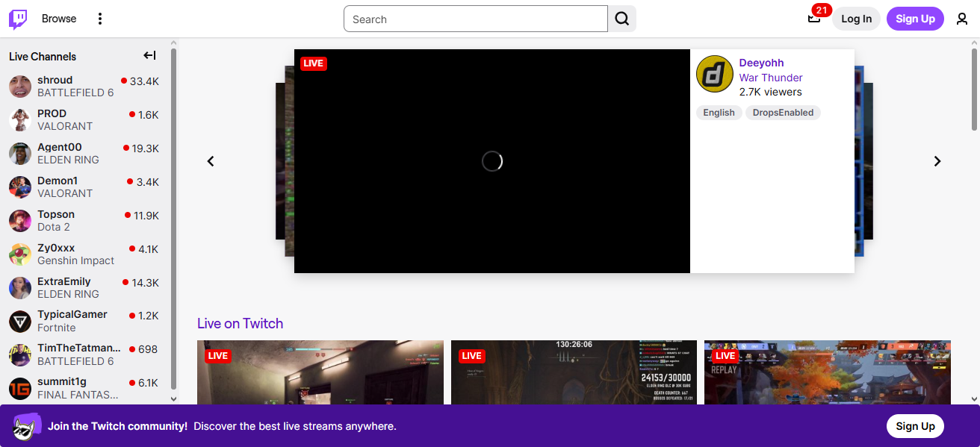The height and width of the screenshot is (447, 980).
Task: Select Agent00's avatar in sidebar
Action: (x=20, y=154)
